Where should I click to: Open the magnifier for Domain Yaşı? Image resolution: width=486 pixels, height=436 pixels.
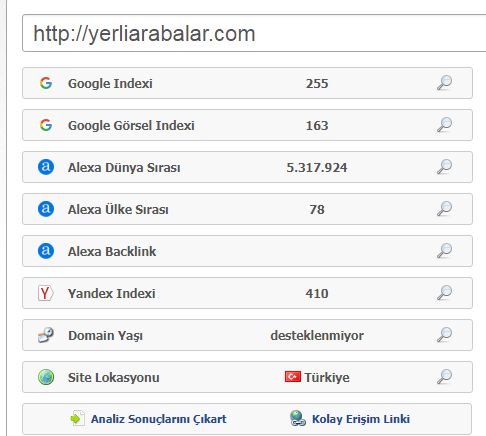pyautogui.click(x=444, y=335)
